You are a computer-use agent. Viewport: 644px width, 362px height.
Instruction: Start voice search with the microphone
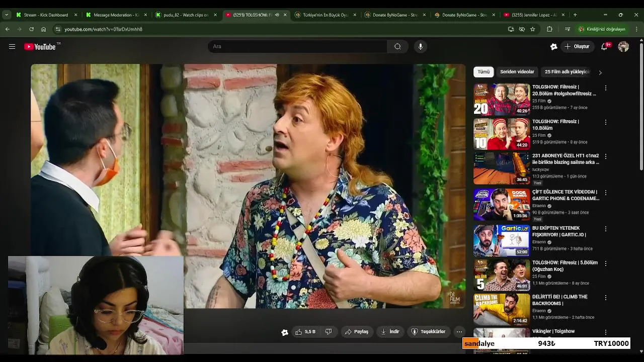pos(421,47)
